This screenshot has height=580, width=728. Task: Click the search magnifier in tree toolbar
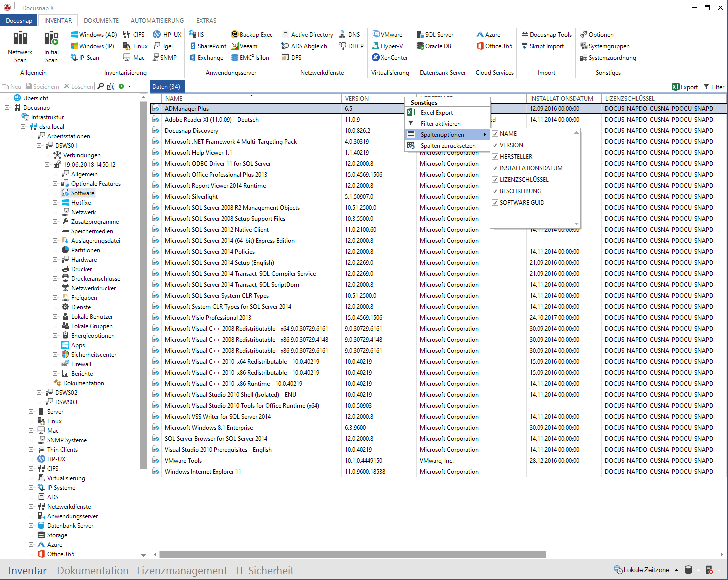(101, 86)
